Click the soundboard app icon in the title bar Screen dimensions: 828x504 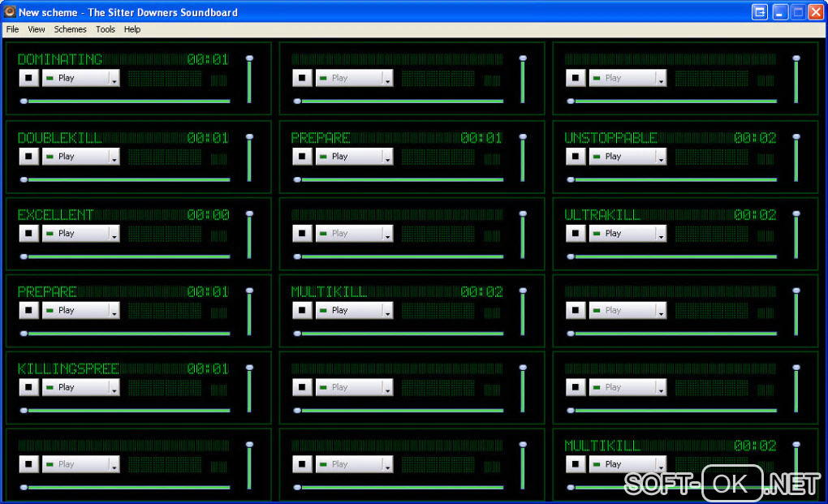pos(10,11)
